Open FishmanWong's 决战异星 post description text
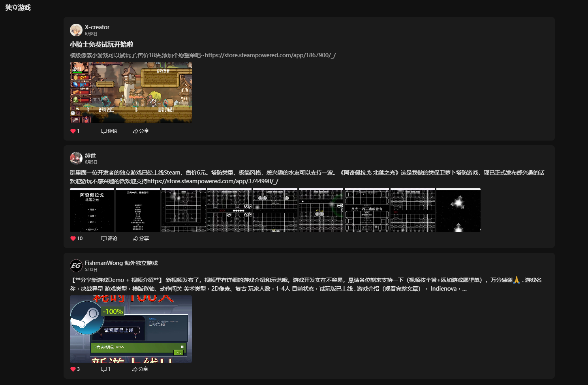This screenshot has height=385, width=588. pyautogui.click(x=306, y=284)
